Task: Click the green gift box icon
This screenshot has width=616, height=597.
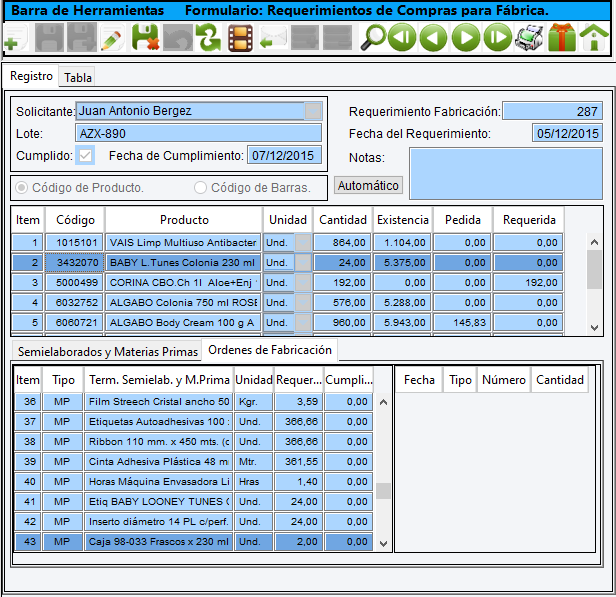Action: click(562, 38)
